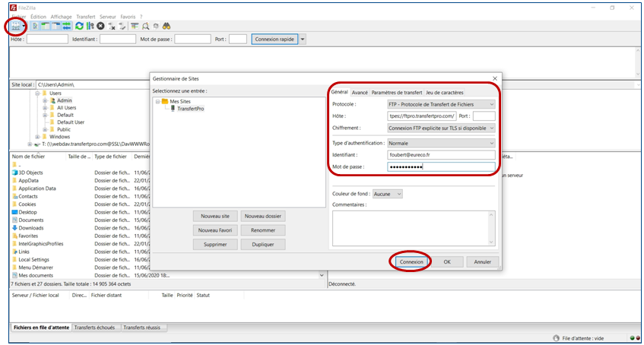Toggle transfer queue display icon

point(67,26)
